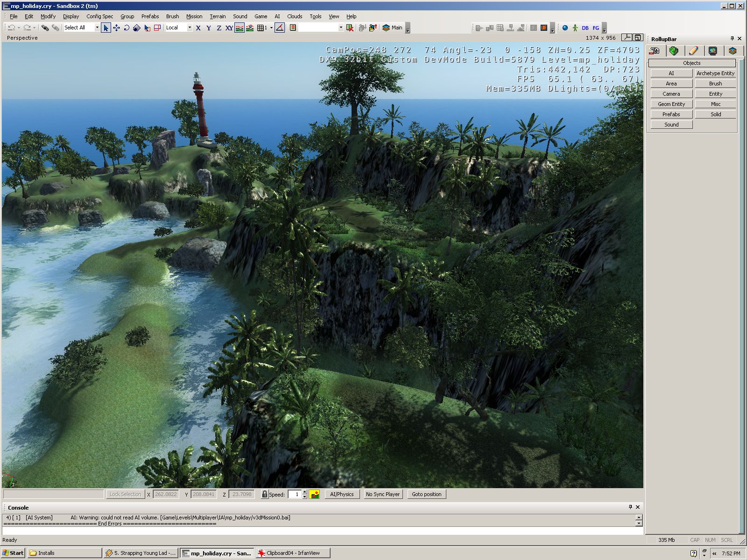Click the No Sync Player button
The width and height of the screenshot is (747, 560).
(382, 494)
